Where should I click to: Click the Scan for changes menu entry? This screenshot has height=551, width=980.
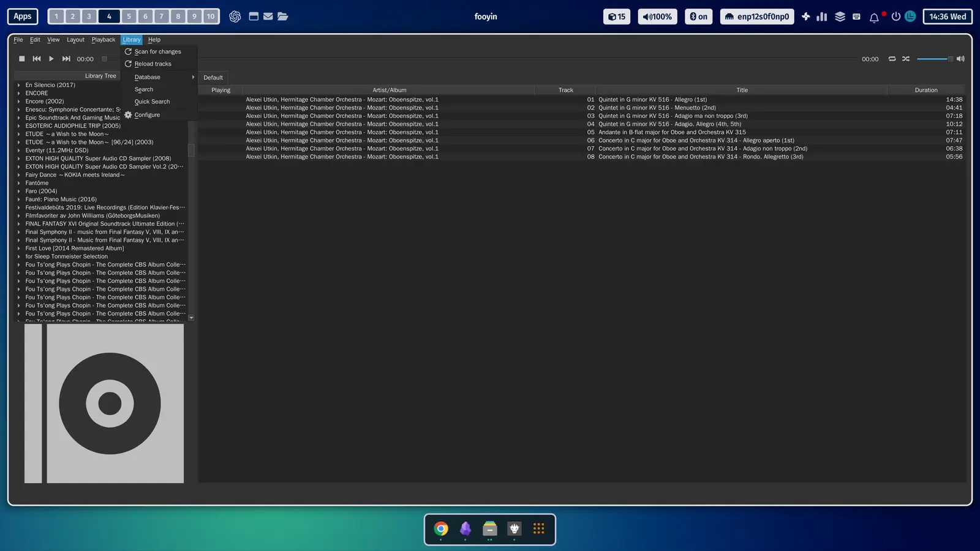pyautogui.click(x=158, y=52)
